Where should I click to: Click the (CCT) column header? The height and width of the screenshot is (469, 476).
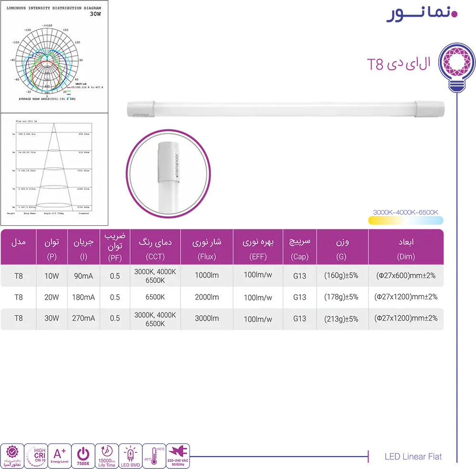[155, 257]
